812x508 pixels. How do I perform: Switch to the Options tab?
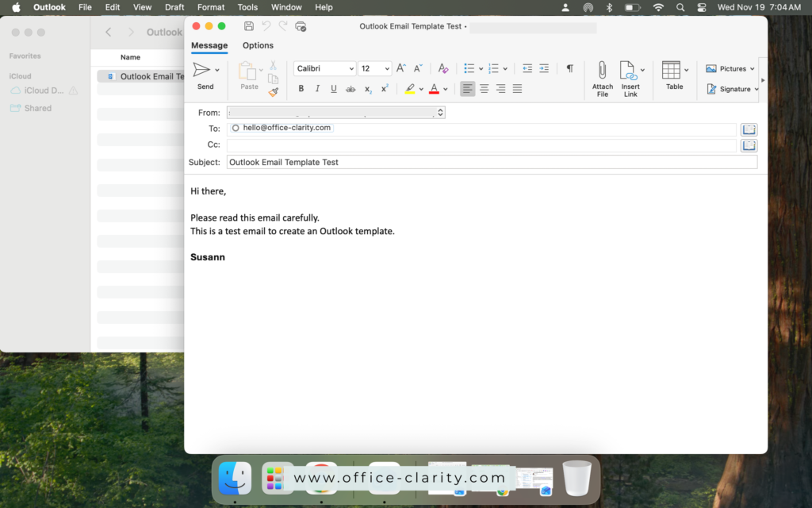pos(257,45)
